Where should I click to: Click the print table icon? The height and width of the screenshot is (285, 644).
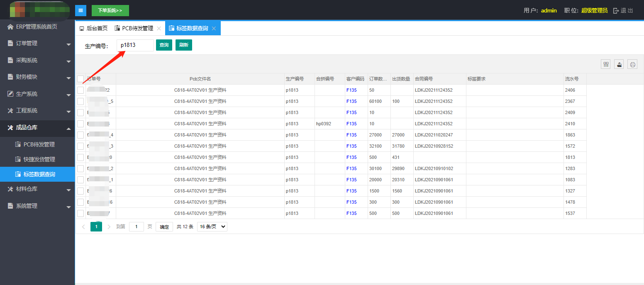click(632, 64)
